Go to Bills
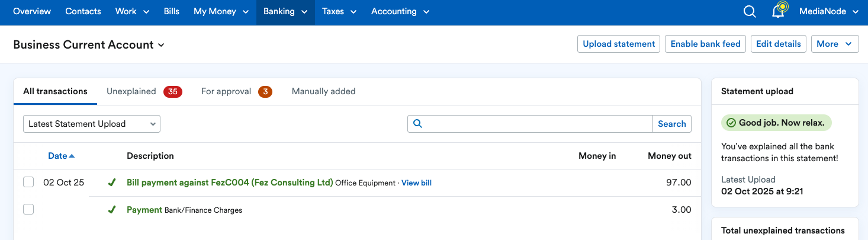Screen dimensions: 868x240 coord(171,11)
